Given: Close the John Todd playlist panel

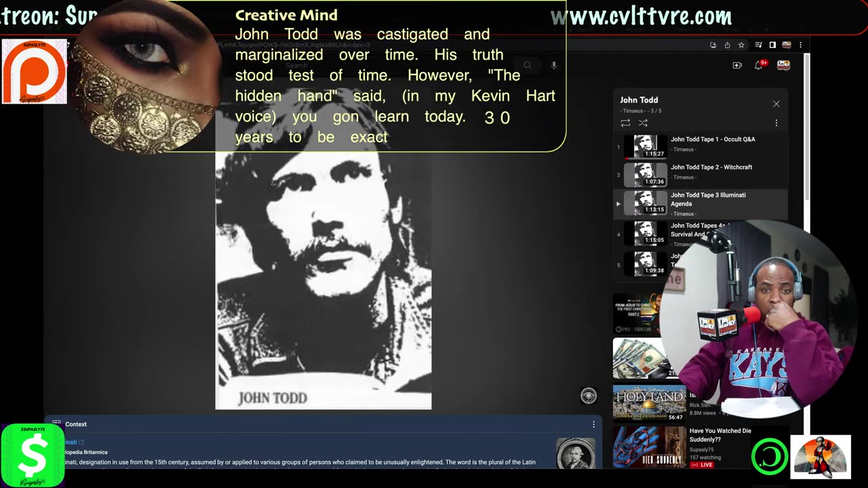Looking at the screenshot, I should (x=776, y=104).
